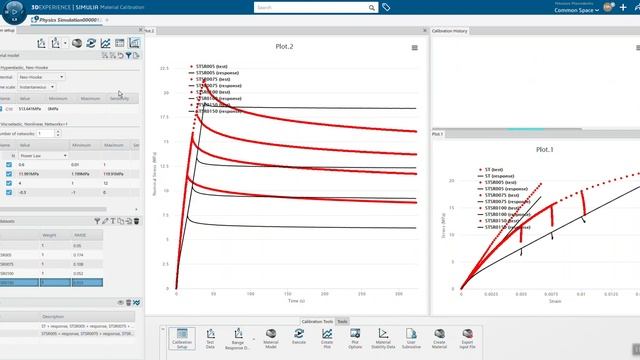Open the Power Law dropdown
640x360 pixels.
point(43,156)
